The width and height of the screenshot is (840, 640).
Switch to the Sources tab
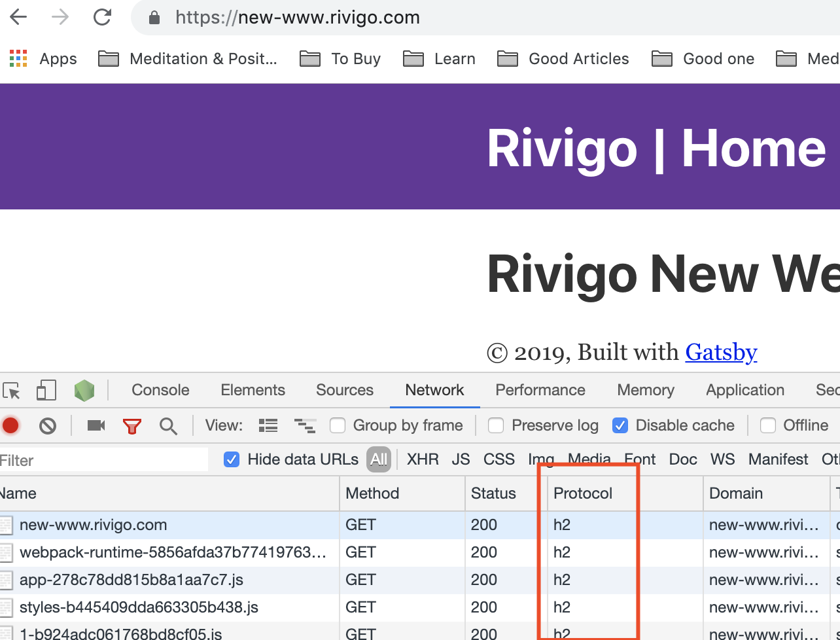(x=345, y=390)
